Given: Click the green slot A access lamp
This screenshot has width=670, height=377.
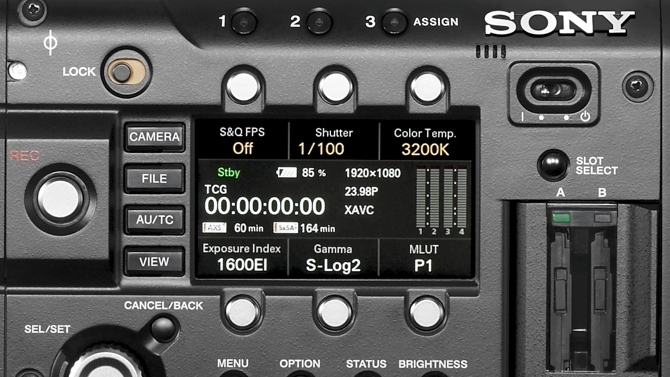Looking at the screenshot, I should click(561, 218).
